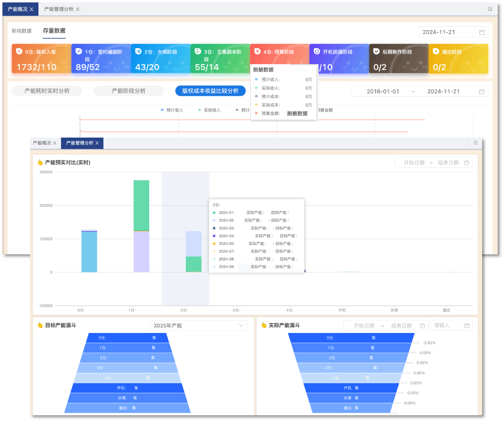Edit the 2024-11-21 end date of the range

(x=443, y=91)
